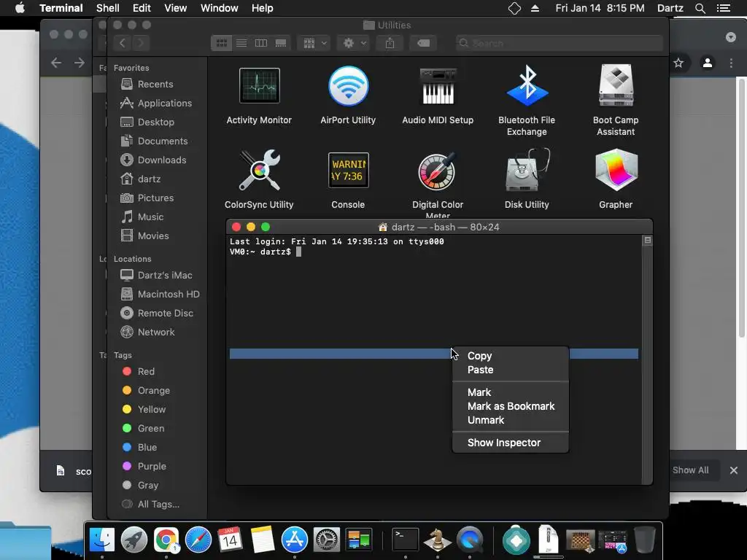Open Spotlight search in the menu bar
747x560 pixels.
[700, 8]
